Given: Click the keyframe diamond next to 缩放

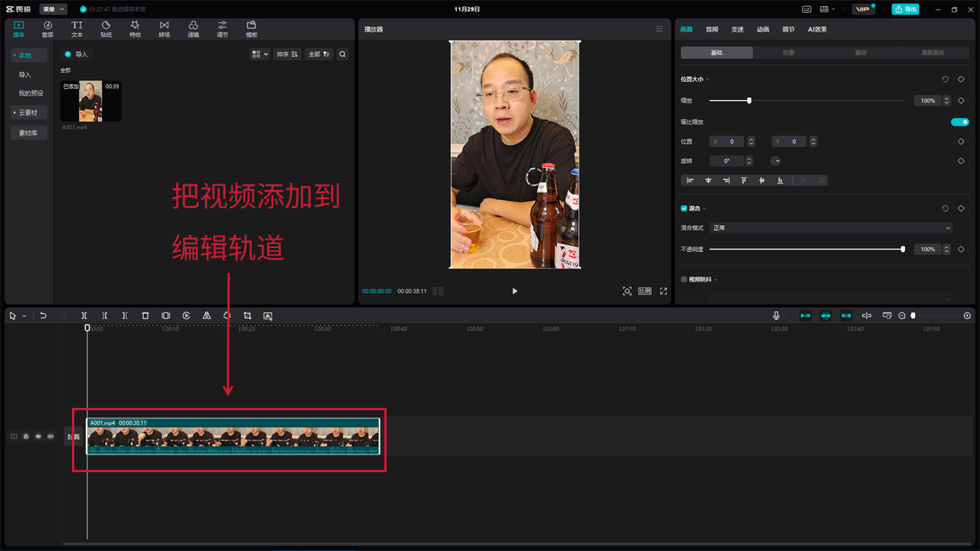Looking at the screenshot, I should pos(961,100).
